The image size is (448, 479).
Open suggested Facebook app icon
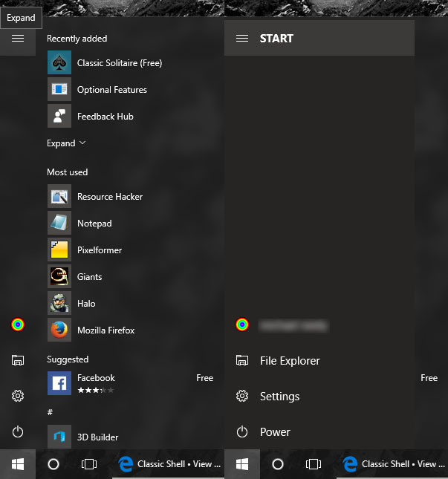(59, 383)
